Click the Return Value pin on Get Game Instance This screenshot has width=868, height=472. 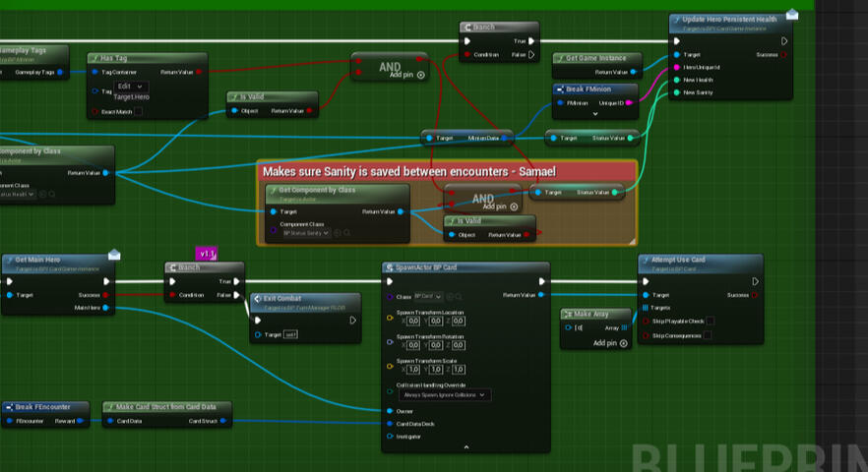click(x=634, y=72)
